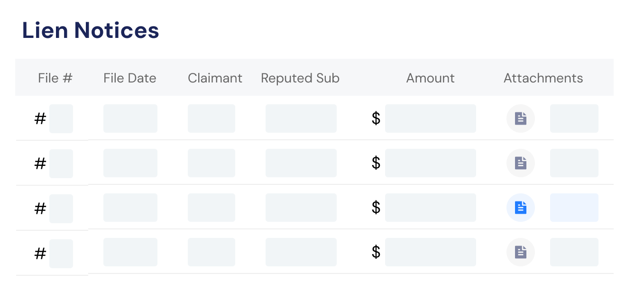Select the fourth row's file number field

click(61, 254)
